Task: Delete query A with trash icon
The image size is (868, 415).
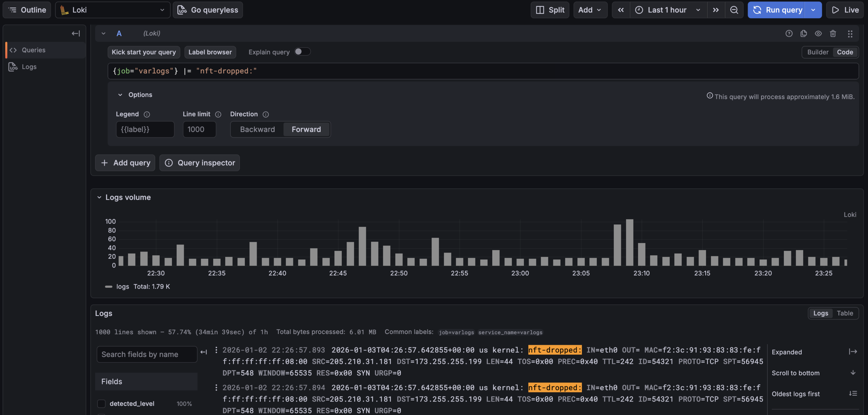Action: coord(833,34)
